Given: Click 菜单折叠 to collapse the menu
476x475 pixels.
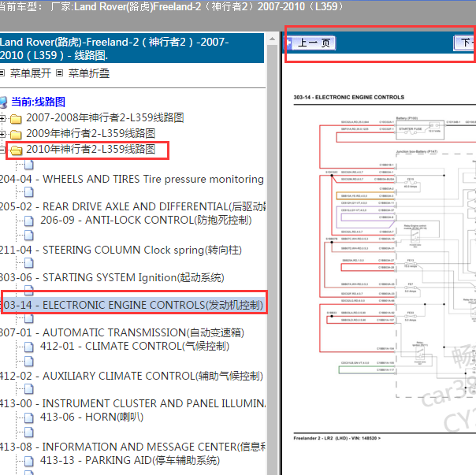Looking at the screenshot, I should [88, 73].
